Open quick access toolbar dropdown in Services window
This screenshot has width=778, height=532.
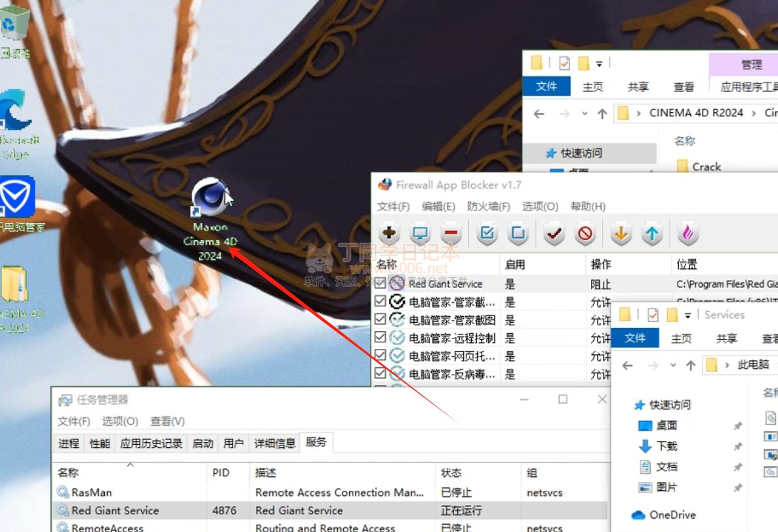click(x=687, y=315)
